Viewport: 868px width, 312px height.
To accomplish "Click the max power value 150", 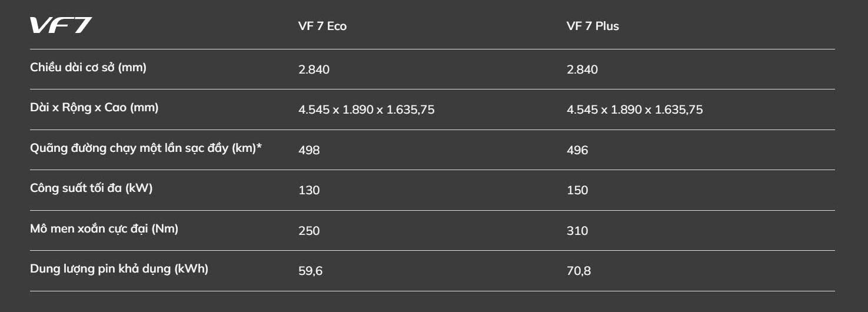I will tap(577, 191).
